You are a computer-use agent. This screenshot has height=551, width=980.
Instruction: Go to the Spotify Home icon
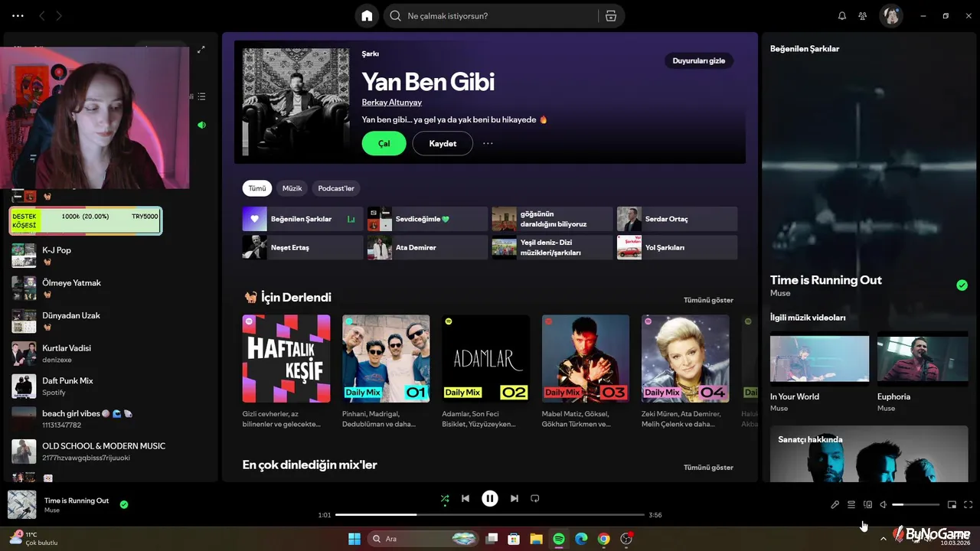point(367,16)
